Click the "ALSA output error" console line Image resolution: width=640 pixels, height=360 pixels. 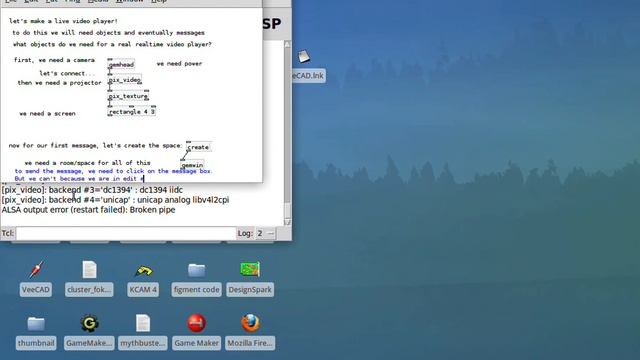pyautogui.click(x=89, y=210)
